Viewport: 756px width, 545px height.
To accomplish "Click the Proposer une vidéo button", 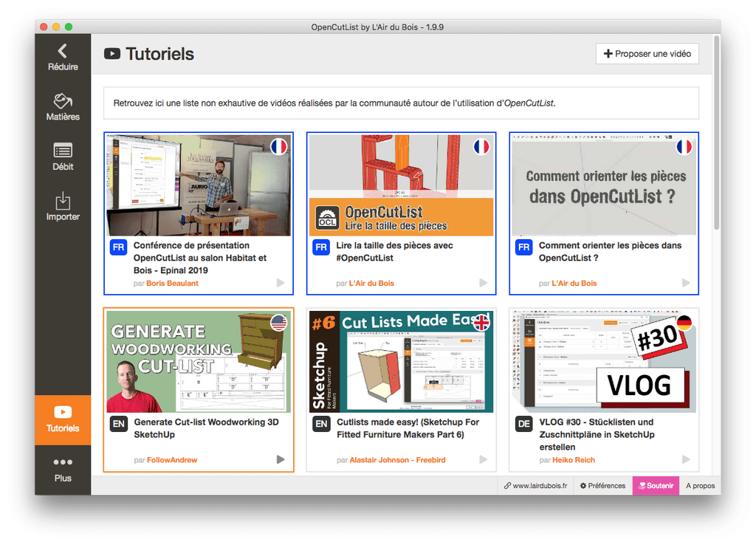I will 647,53.
